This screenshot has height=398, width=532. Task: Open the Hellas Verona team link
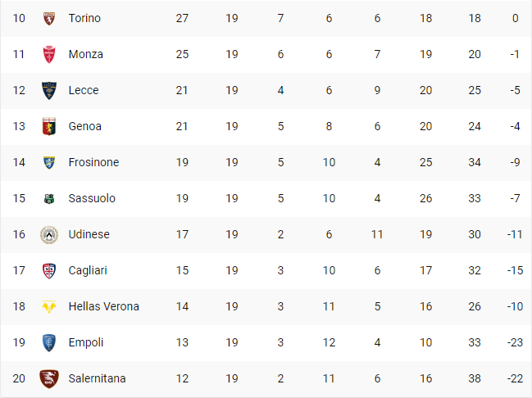click(103, 306)
